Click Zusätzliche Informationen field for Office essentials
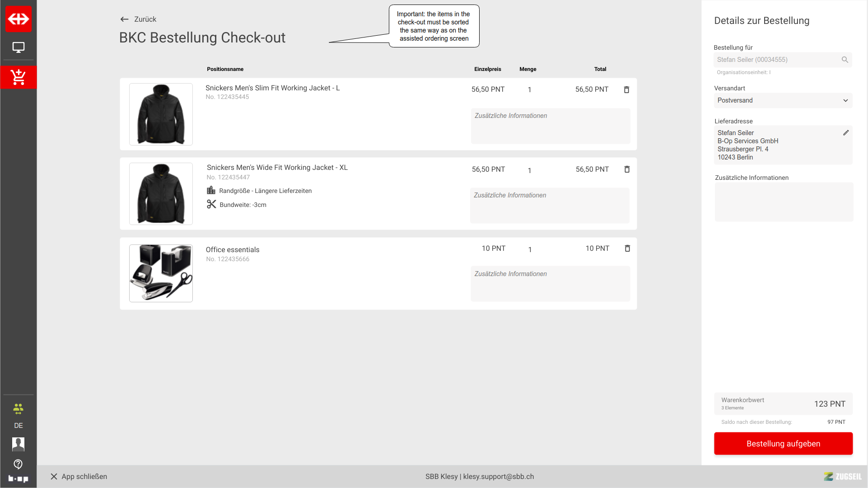The image size is (868, 488). [550, 283]
